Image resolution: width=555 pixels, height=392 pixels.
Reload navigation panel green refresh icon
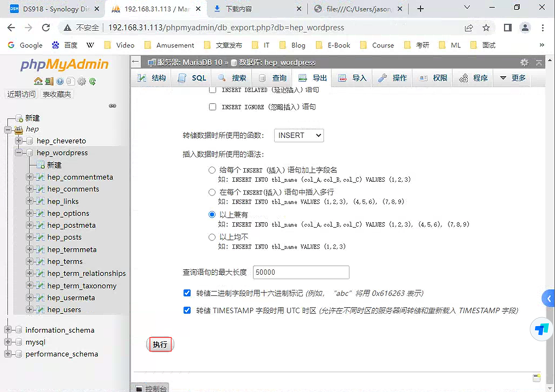(92, 81)
